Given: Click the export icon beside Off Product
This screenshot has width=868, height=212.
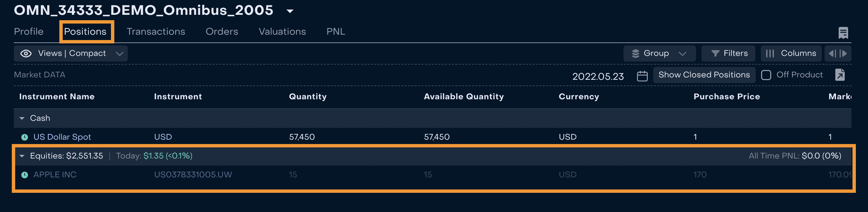Looking at the screenshot, I should pyautogui.click(x=840, y=75).
